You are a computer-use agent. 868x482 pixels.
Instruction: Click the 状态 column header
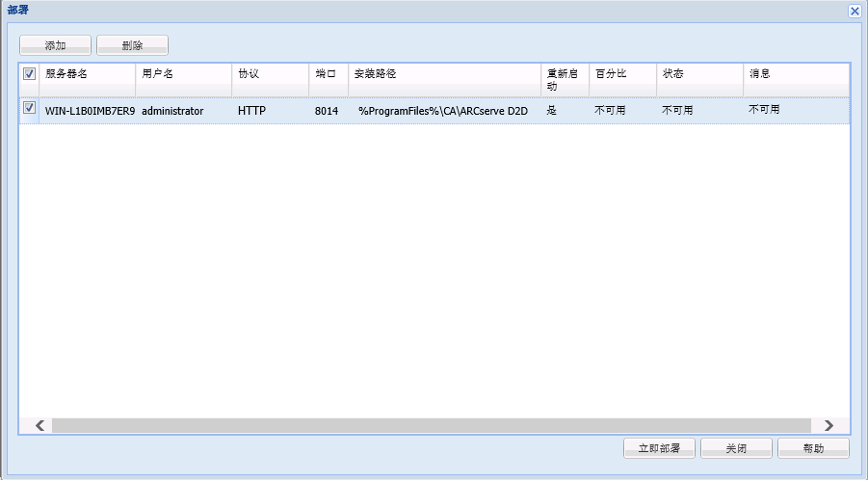(x=699, y=80)
